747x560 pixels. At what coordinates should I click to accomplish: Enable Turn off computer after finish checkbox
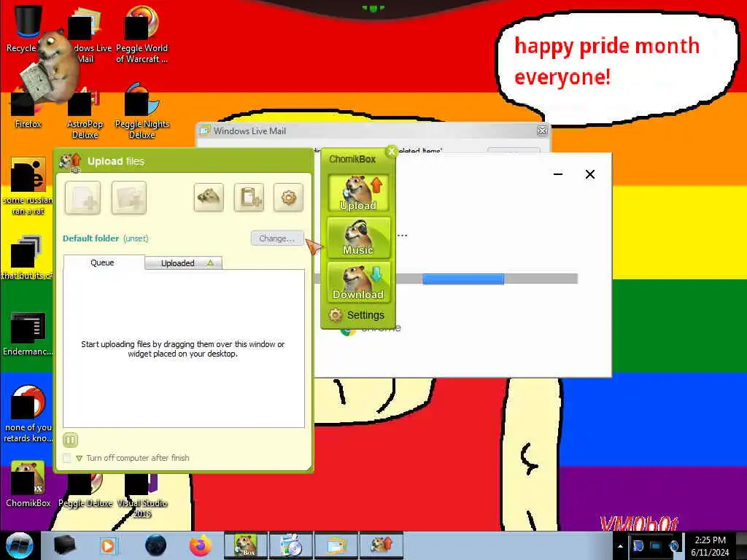(x=66, y=458)
